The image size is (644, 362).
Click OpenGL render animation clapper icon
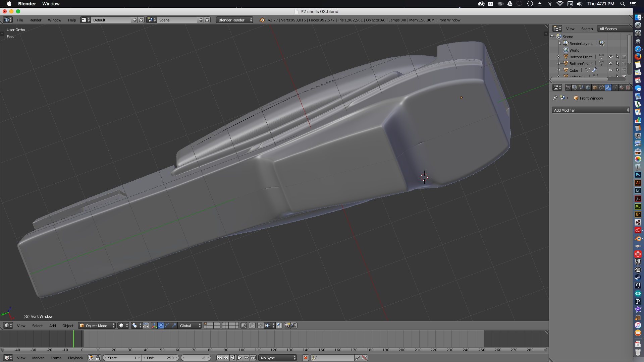[294, 325]
